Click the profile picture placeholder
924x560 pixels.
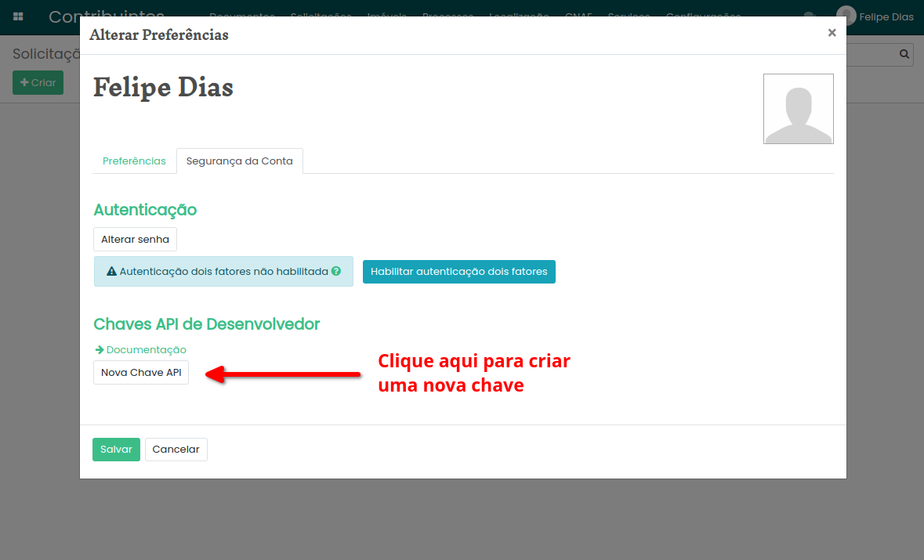[x=798, y=109]
